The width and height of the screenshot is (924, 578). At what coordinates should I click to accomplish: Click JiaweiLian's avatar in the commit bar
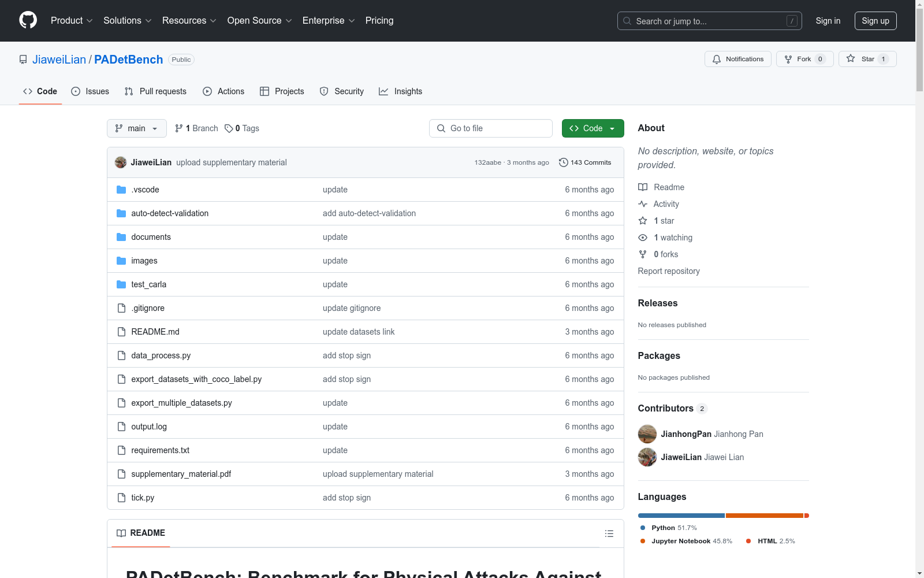[x=121, y=162]
